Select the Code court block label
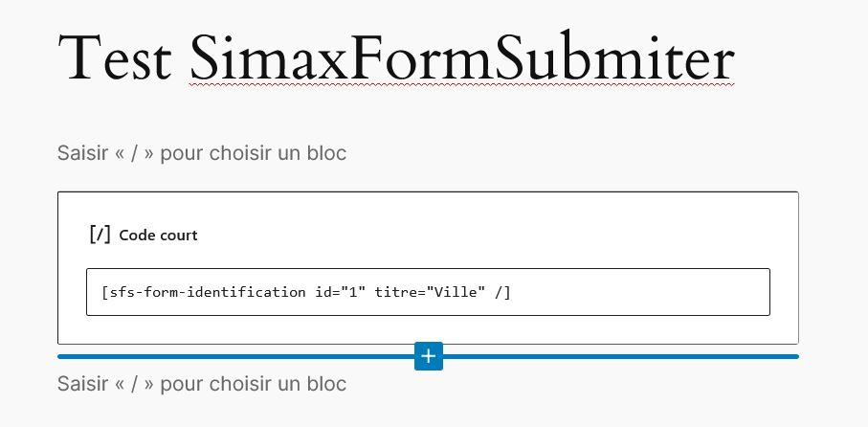The height and width of the screenshot is (427, 868). pyautogui.click(x=158, y=236)
